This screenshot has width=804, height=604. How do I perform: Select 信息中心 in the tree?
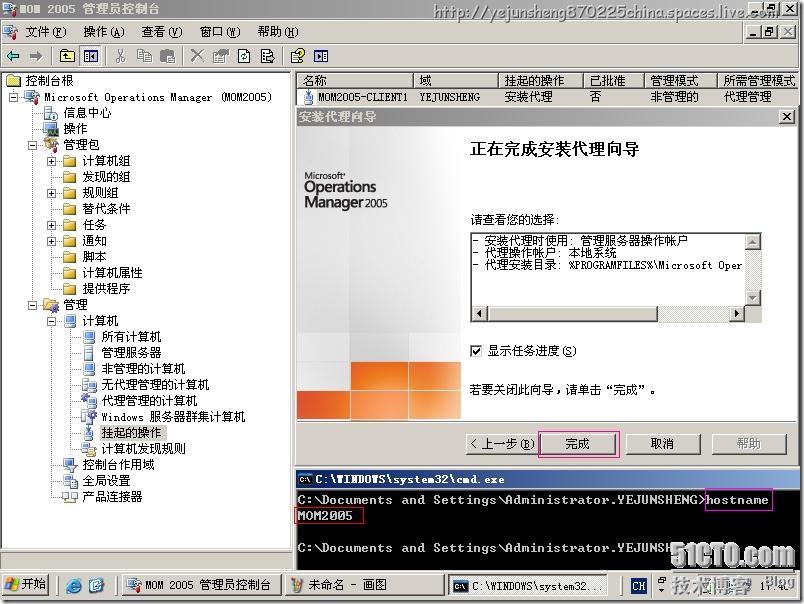pos(87,113)
